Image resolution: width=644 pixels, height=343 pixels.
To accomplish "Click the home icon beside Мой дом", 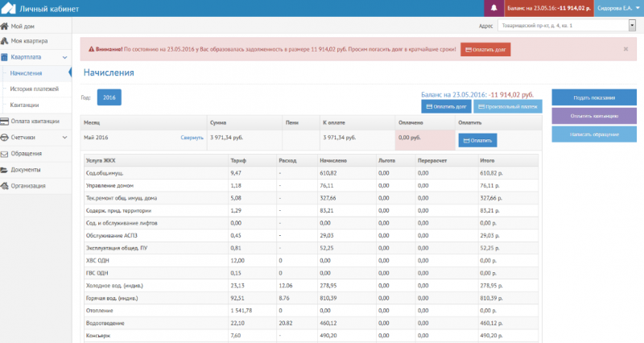I will [6, 27].
